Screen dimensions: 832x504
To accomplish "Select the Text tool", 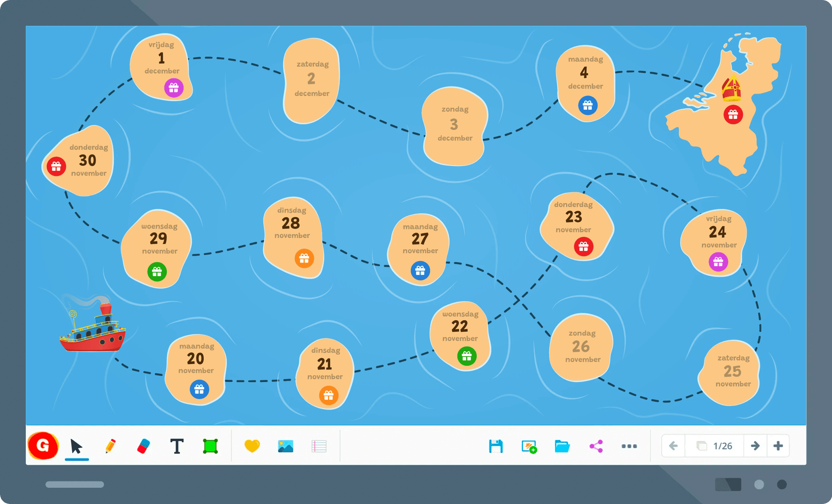I will (177, 446).
